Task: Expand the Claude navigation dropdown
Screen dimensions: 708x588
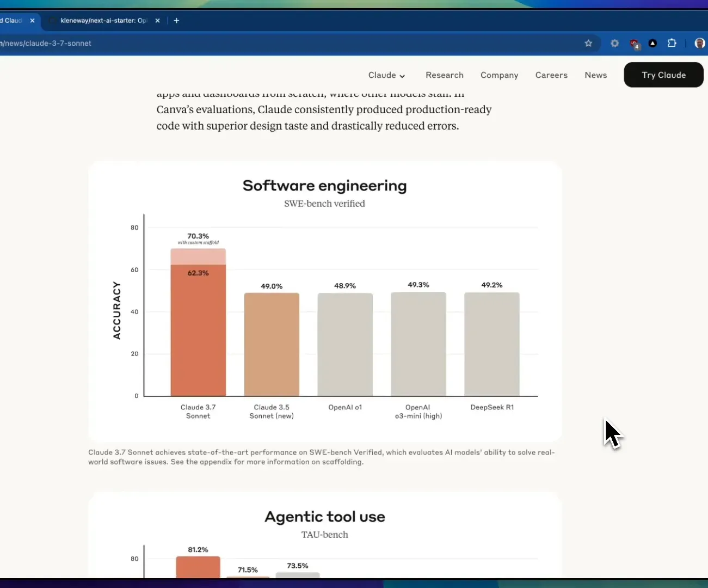Action: [386, 75]
